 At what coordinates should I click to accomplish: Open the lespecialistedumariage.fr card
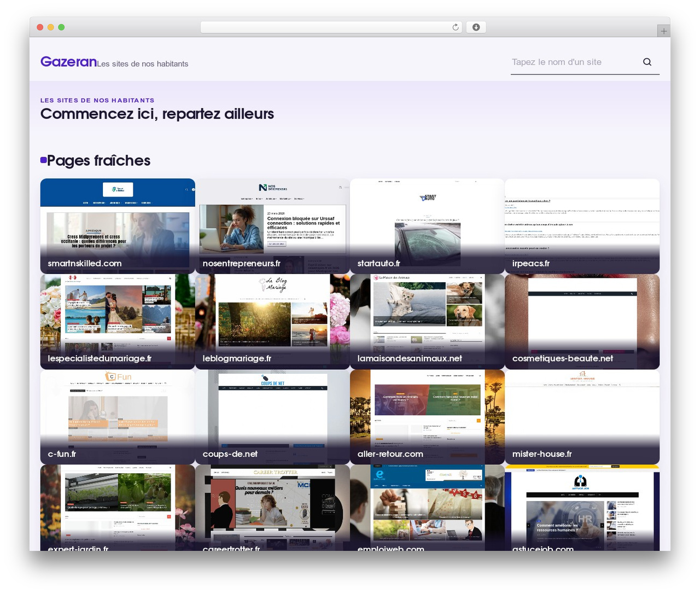click(x=118, y=322)
